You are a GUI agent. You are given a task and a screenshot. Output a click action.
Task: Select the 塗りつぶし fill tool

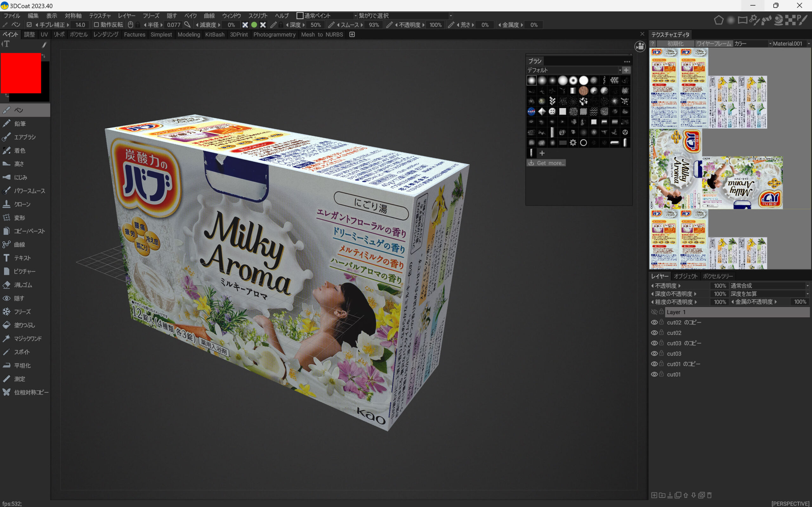point(24,325)
